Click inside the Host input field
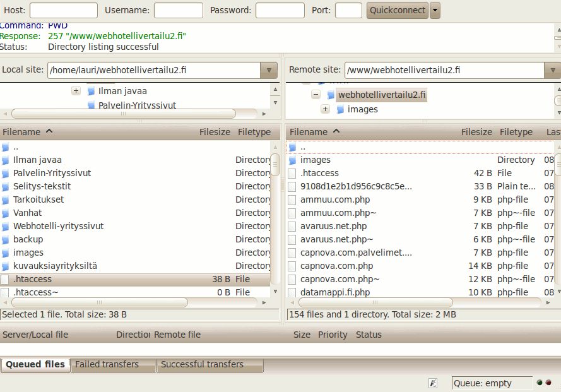Viewport: 561px width, 392px height. click(x=62, y=10)
